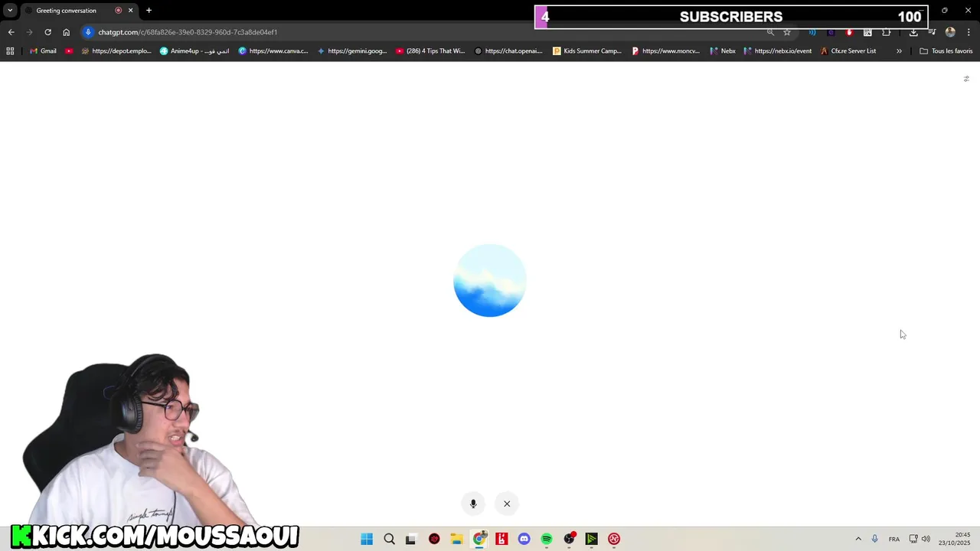
Task: Open the apps grid in bookmarks bar
Action: [10, 51]
